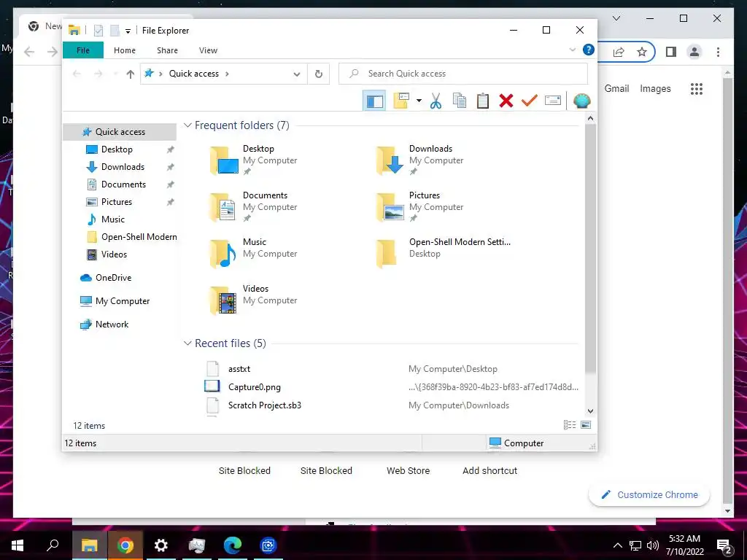The width and height of the screenshot is (747, 560).
Task: Select the Videos frequent folder icon
Action: pyautogui.click(x=224, y=300)
